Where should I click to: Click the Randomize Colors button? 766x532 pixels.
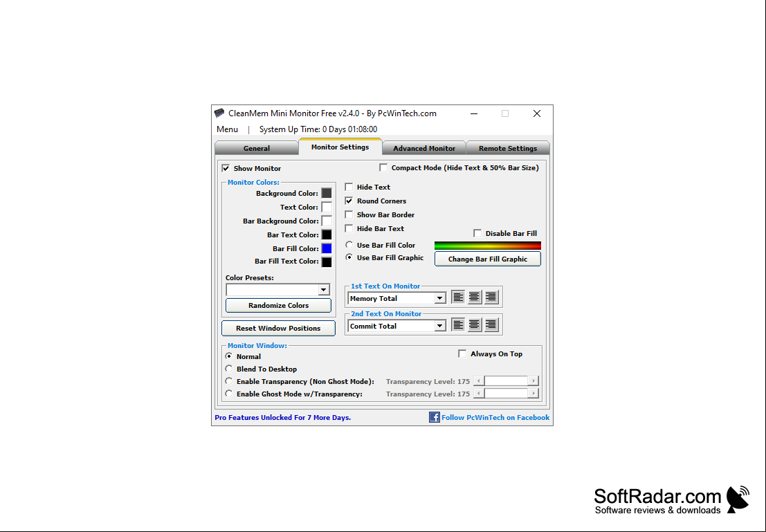point(278,305)
